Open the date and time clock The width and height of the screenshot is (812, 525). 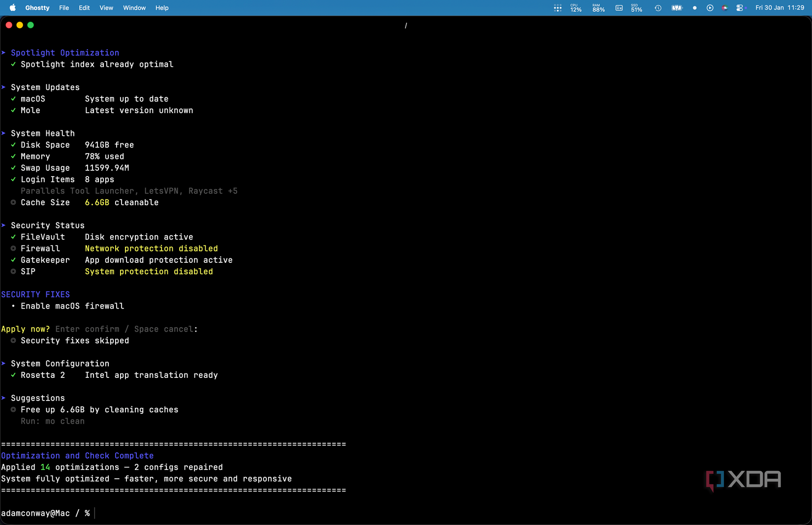780,8
